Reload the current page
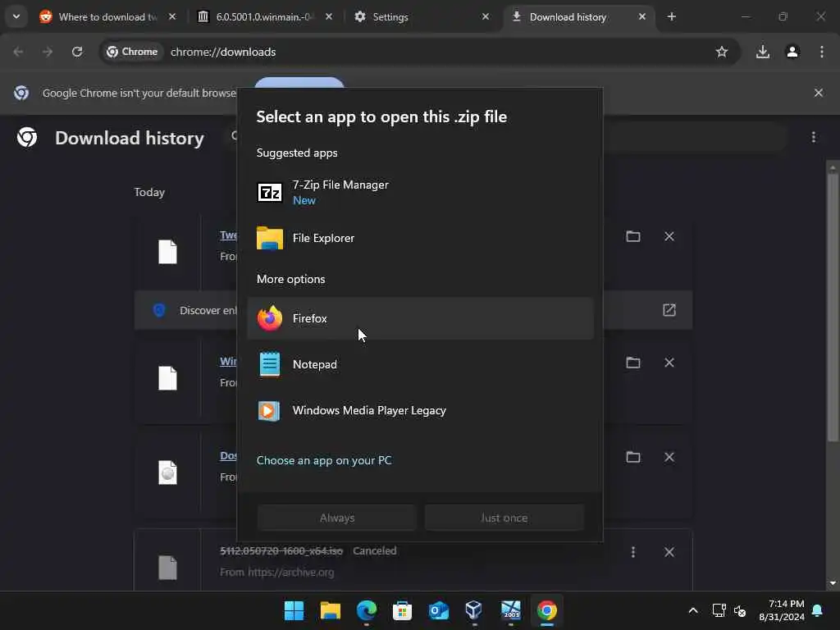This screenshot has height=630, width=840. click(x=77, y=52)
